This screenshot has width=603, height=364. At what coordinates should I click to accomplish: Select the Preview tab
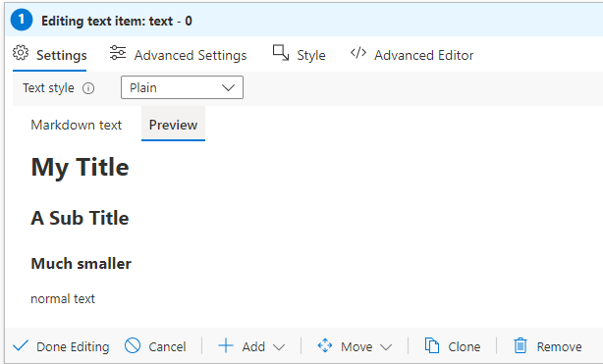[x=173, y=125]
